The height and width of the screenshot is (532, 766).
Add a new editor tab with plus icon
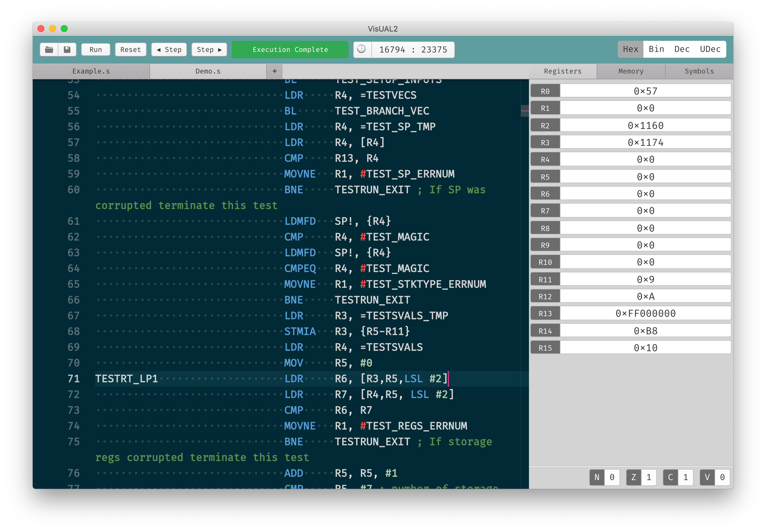coord(274,71)
